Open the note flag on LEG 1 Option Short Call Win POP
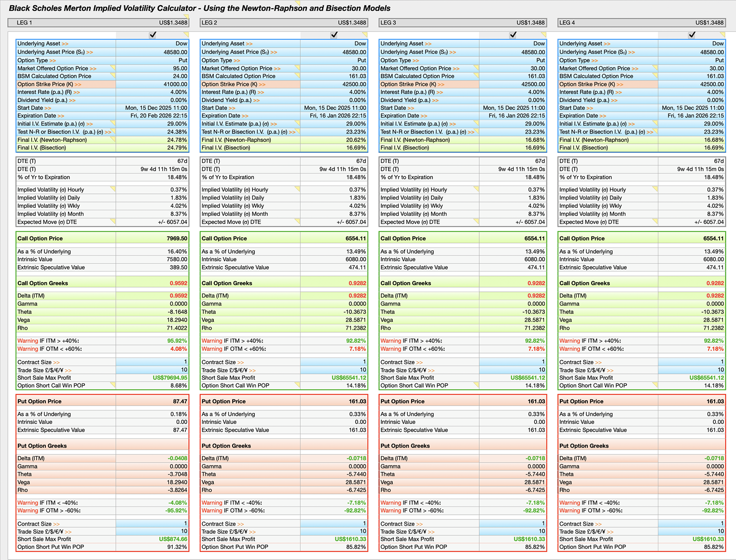The width and height of the screenshot is (736, 560). [113, 385]
